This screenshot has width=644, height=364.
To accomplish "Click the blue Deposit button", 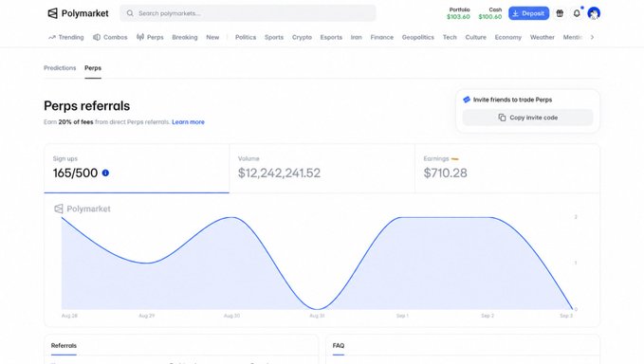I will point(528,13).
